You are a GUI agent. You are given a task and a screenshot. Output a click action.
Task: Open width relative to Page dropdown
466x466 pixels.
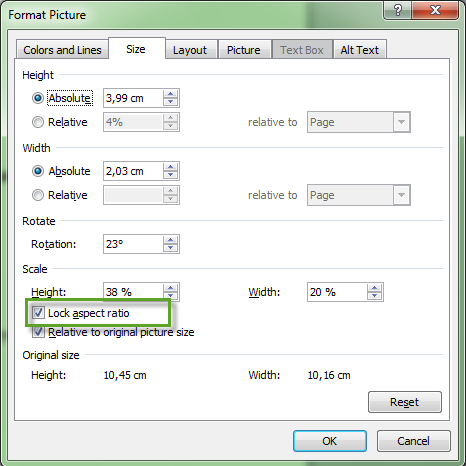tap(359, 195)
